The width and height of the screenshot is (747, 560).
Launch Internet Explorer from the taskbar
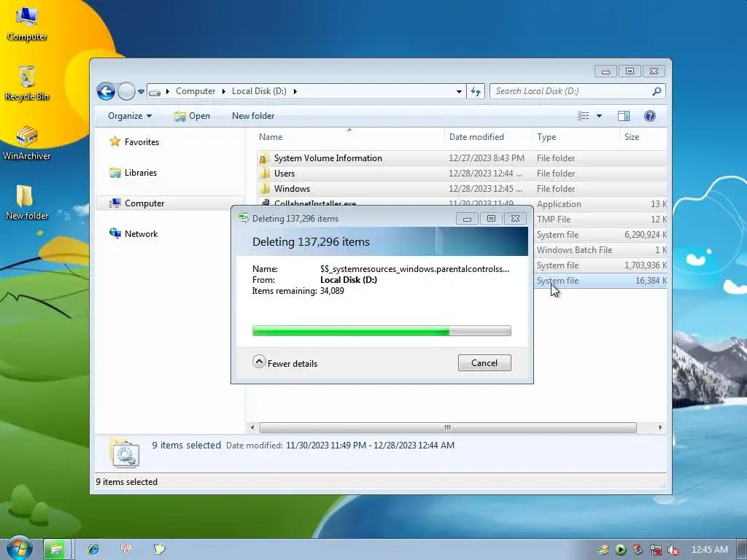click(93, 549)
